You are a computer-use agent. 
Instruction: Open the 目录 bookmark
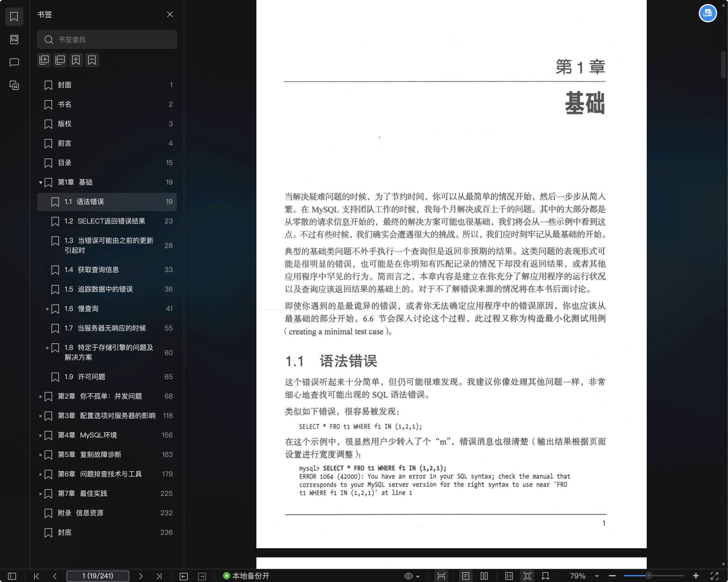pos(107,163)
